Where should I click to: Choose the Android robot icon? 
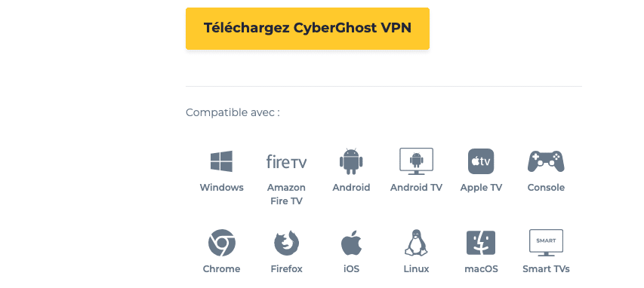[x=351, y=161]
